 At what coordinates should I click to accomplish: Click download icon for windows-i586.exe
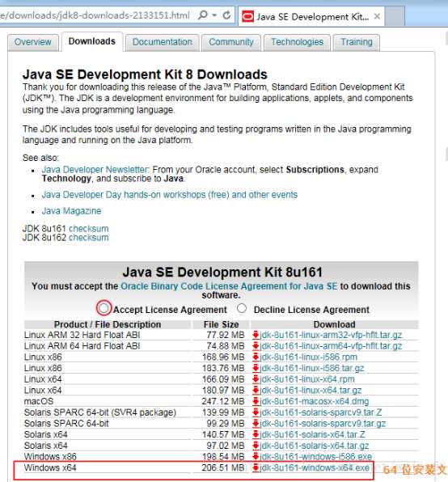(x=256, y=456)
